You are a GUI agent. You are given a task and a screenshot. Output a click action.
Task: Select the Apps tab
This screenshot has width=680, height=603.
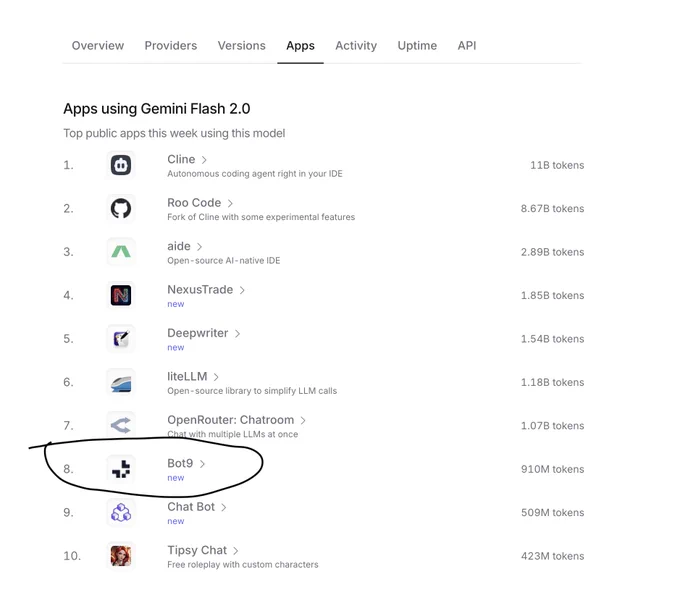click(301, 46)
